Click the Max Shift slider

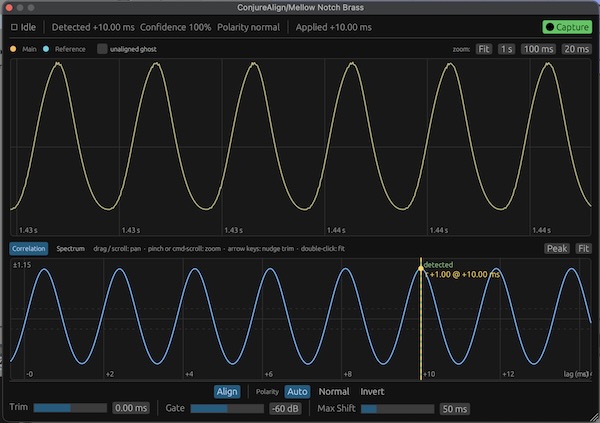click(x=398, y=409)
